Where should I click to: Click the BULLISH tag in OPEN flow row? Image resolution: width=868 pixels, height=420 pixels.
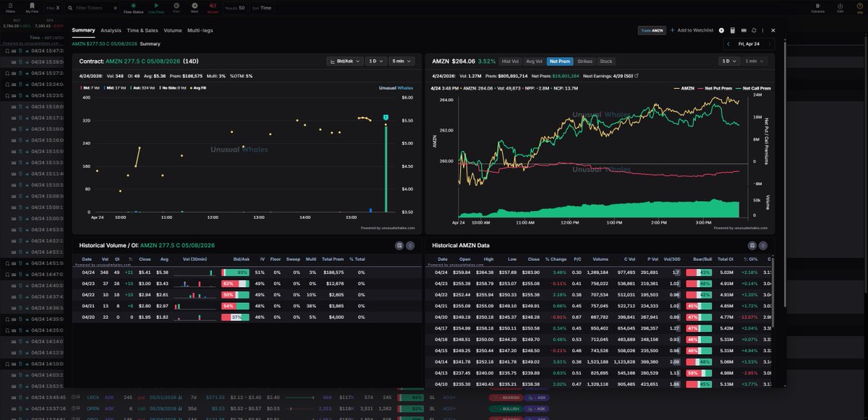pos(505,408)
